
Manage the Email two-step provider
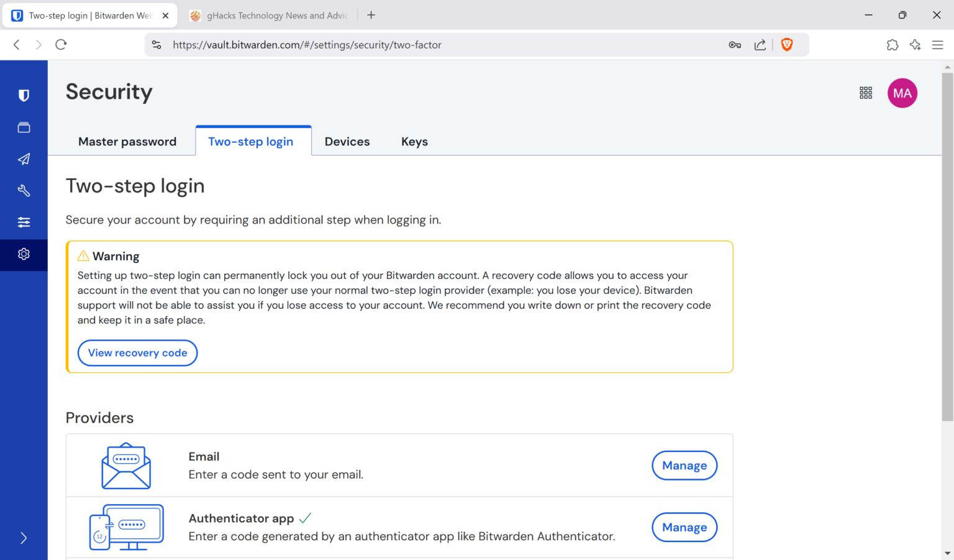[x=684, y=465]
